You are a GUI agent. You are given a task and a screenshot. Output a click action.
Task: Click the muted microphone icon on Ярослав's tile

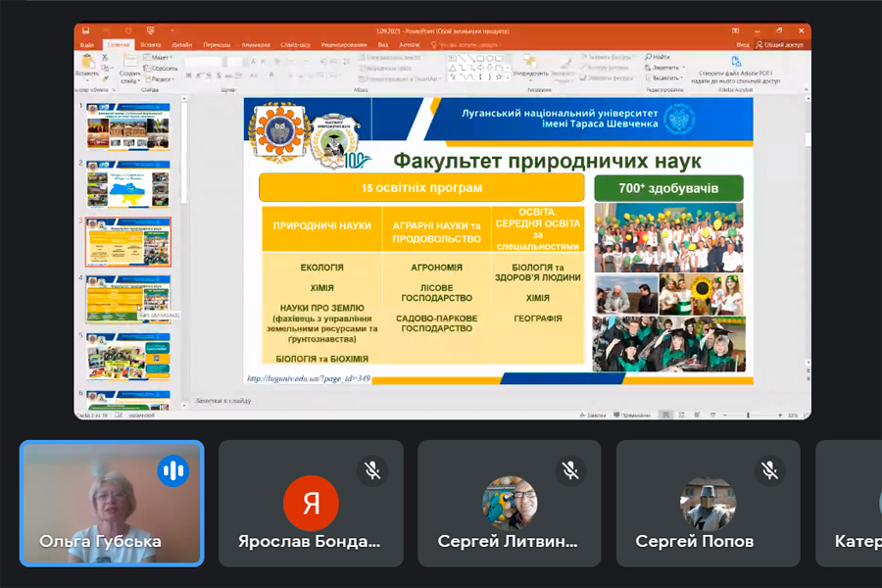tap(372, 471)
